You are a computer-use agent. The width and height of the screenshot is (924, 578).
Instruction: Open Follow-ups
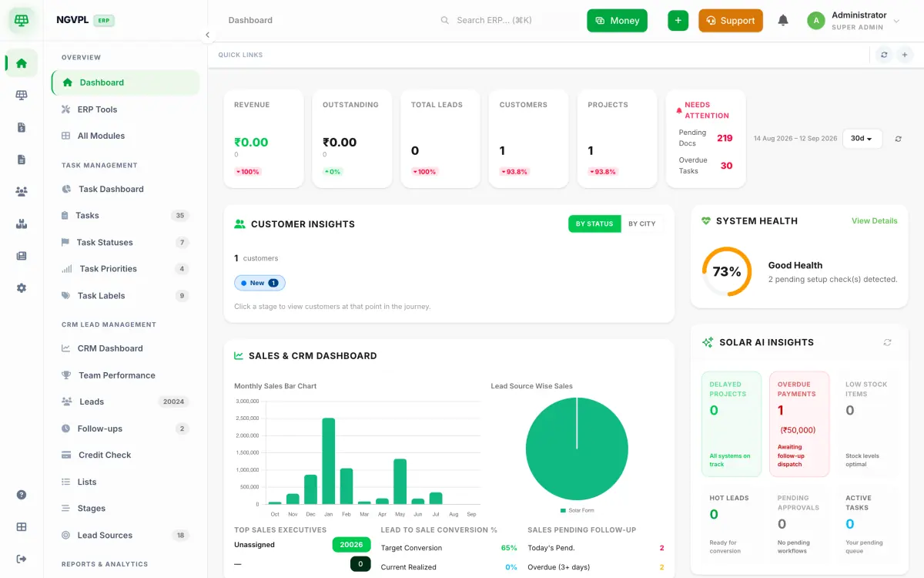point(126,428)
